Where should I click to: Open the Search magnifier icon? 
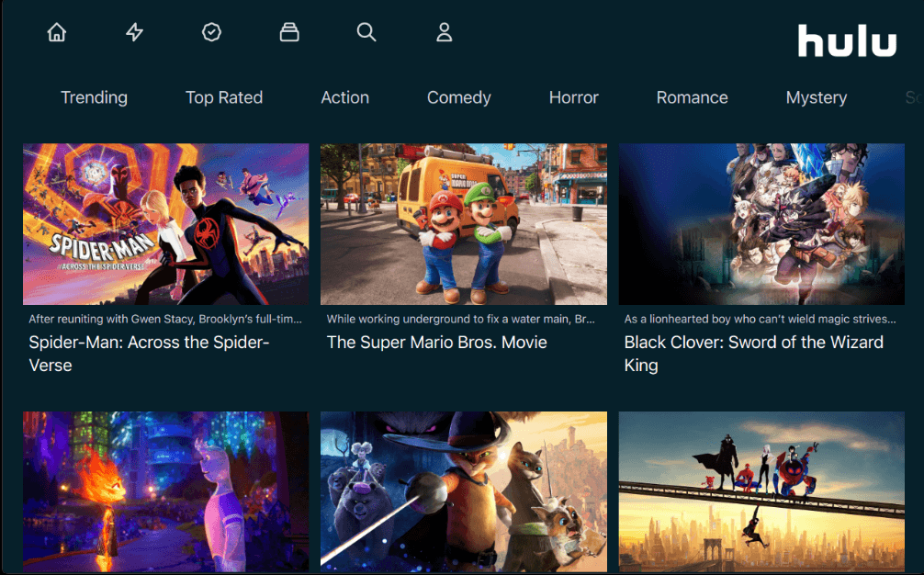tap(366, 31)
